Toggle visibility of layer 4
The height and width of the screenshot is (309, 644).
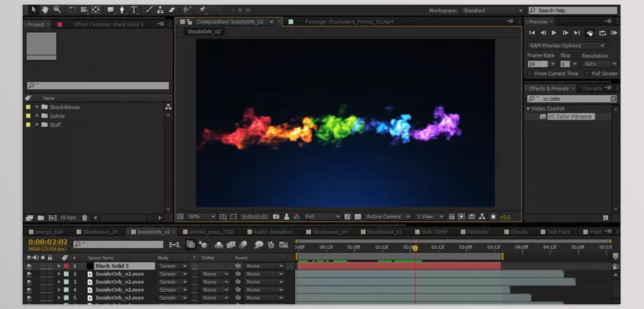(29, 290)
